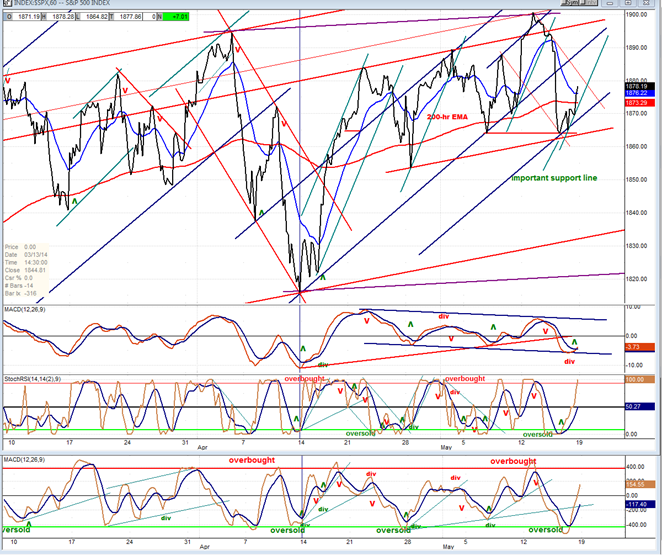The width and height of the screenshot is (662, 555).
Task: Click the Time 14:30:00 data box row
Action: click(x=26, y=263)
